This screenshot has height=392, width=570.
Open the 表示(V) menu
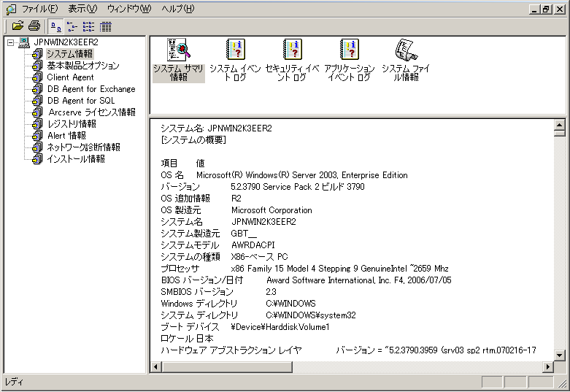click(82, 9)
